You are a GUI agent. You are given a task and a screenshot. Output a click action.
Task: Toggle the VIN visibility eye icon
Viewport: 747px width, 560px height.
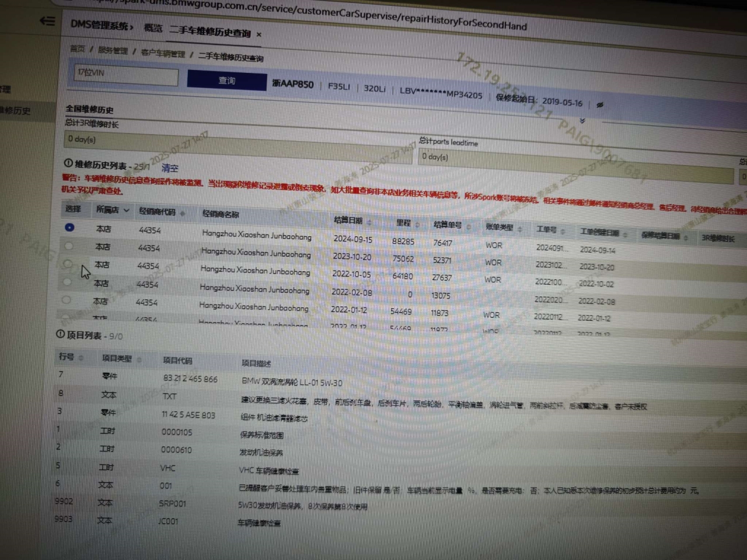599,105
